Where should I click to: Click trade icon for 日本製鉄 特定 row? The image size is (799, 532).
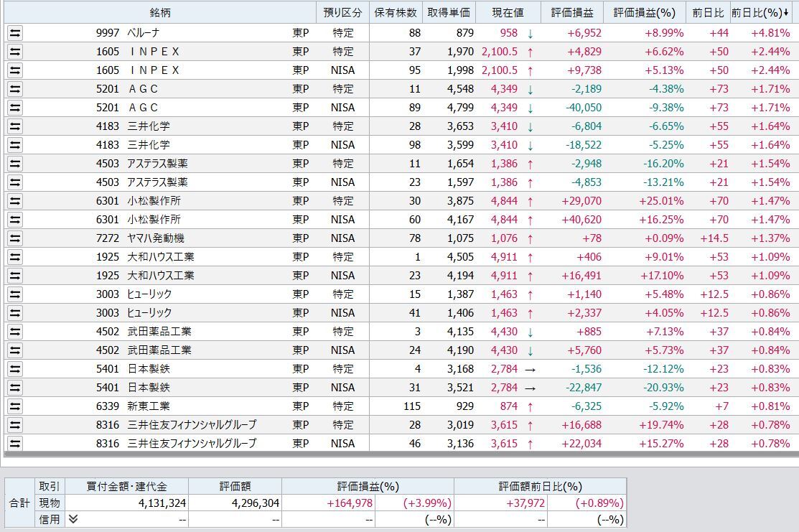pos(15,369)
